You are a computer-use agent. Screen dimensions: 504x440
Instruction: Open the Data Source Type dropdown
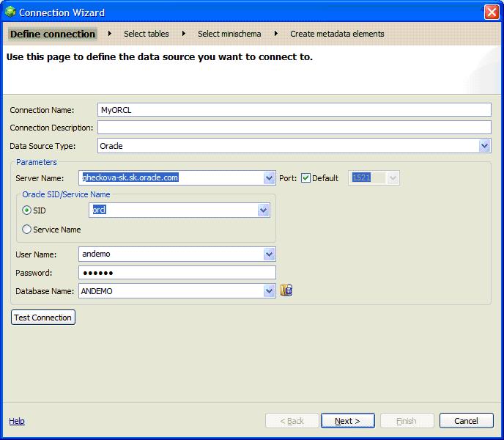(484, 146)
